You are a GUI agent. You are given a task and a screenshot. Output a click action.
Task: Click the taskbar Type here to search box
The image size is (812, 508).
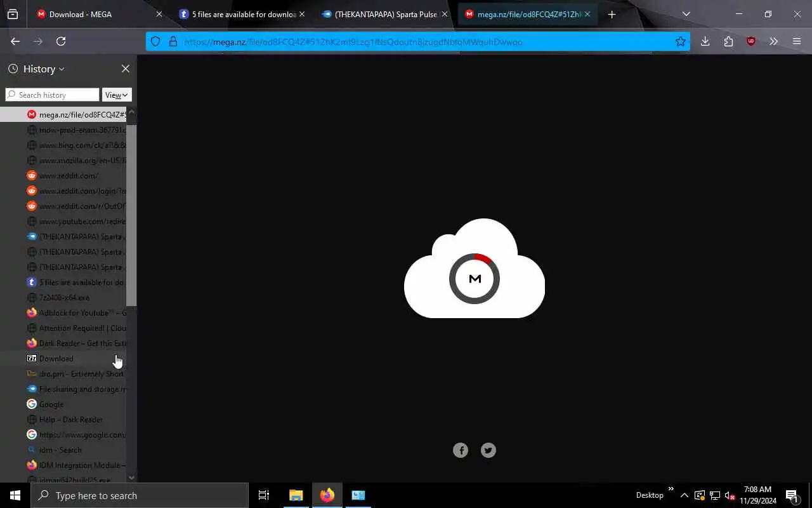point(140,495)
